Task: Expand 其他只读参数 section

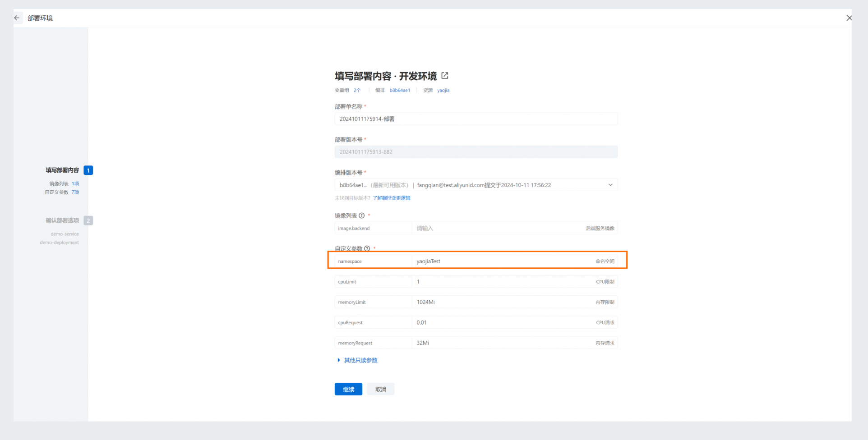Action: point(357,360)
